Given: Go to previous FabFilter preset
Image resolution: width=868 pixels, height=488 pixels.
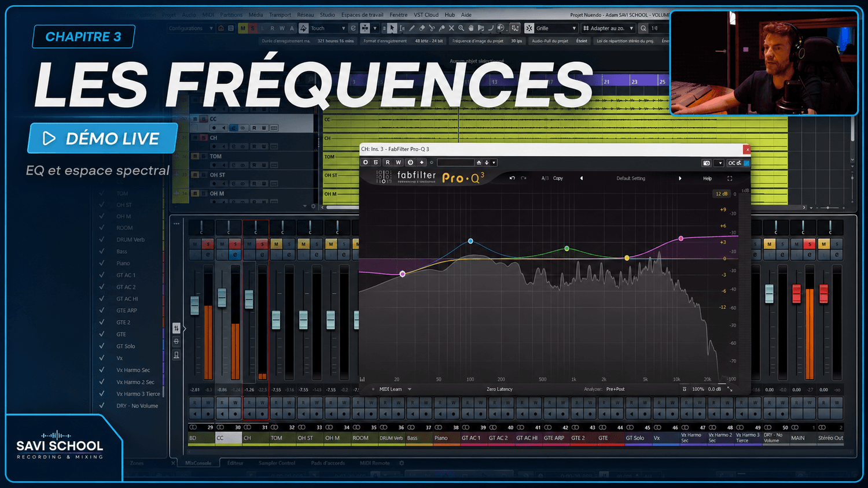Looking at the screenshot, I should click(582, 178).
